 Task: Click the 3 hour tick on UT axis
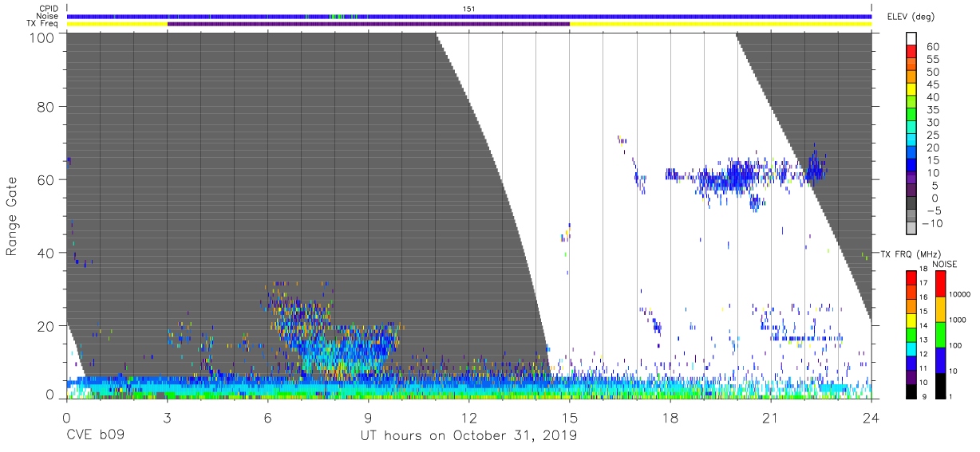tap(167, 418)
